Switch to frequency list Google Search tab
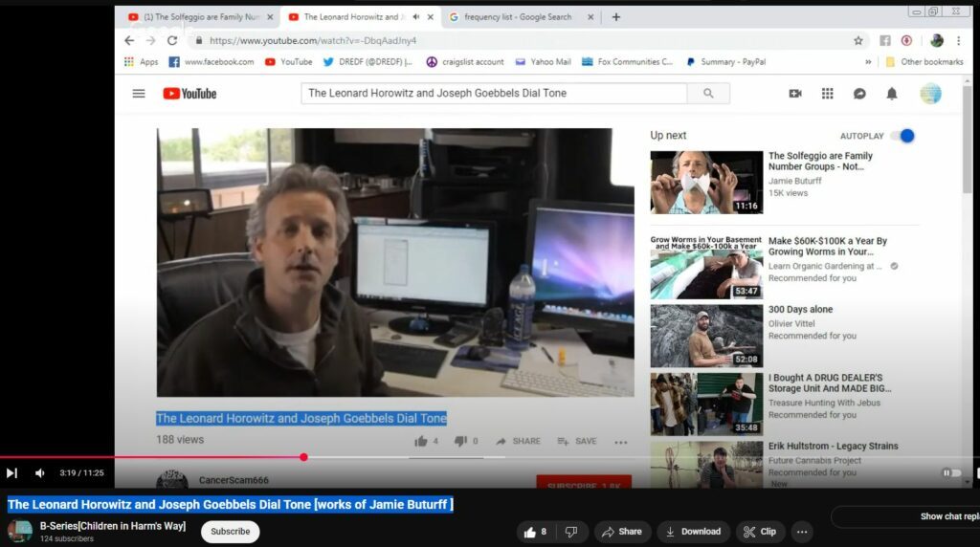 517,17
